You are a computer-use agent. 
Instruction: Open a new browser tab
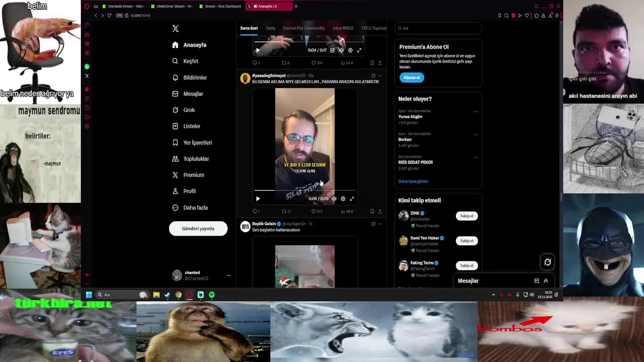296,7
